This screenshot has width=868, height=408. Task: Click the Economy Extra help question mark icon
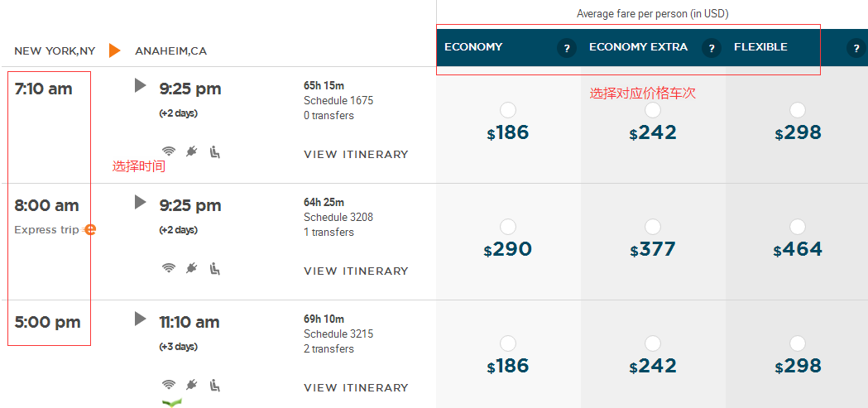712,48
